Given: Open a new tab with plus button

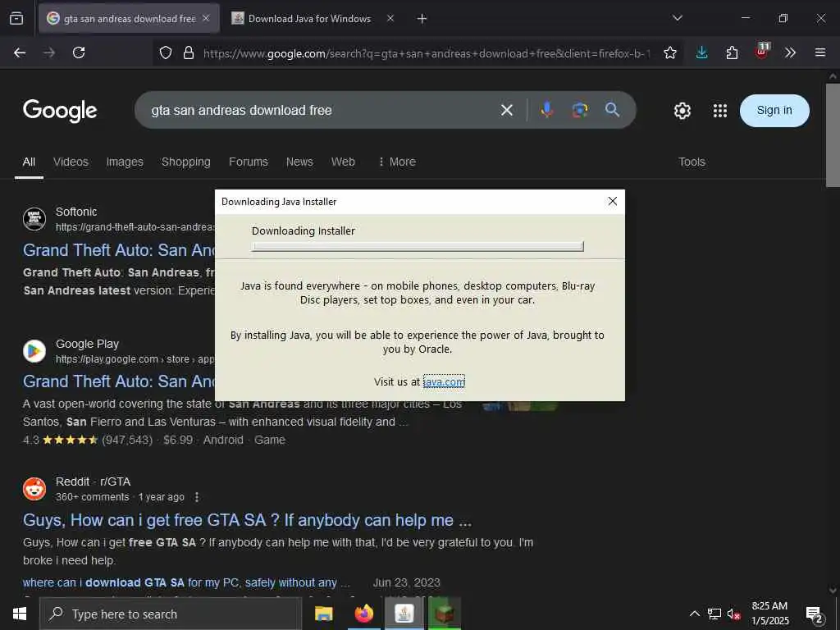Looking at the screenshot, I should pos(422,19).
